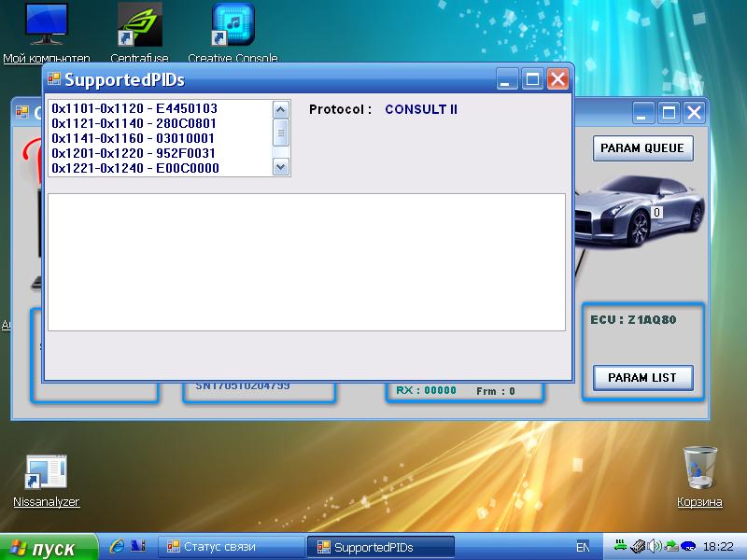Open My Computer (Мой компьютер) icon
Screen dimensions: 747x560
(x=46, y=25)
